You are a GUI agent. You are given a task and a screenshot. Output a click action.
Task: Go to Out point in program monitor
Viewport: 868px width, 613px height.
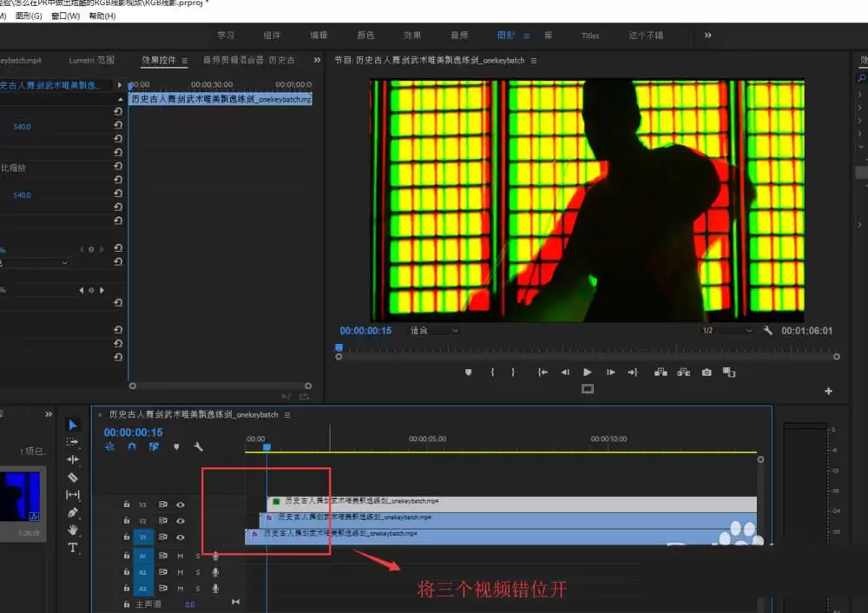click(633, 372)
